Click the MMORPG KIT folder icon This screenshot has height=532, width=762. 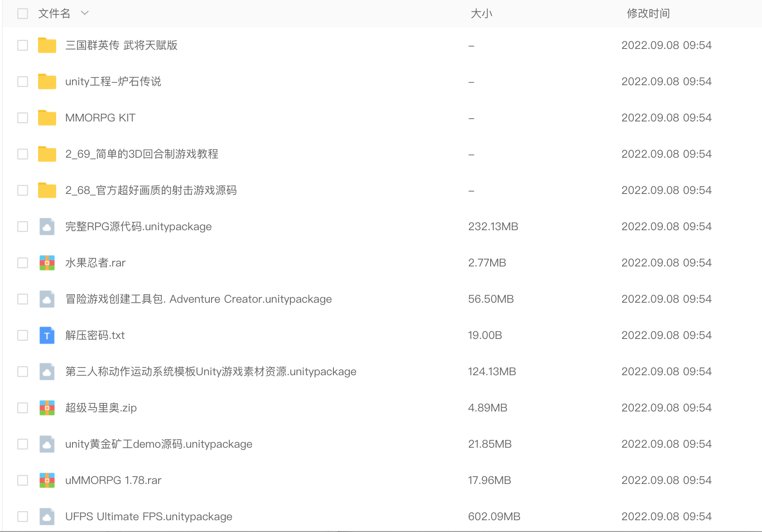click(x=47, y=117)
